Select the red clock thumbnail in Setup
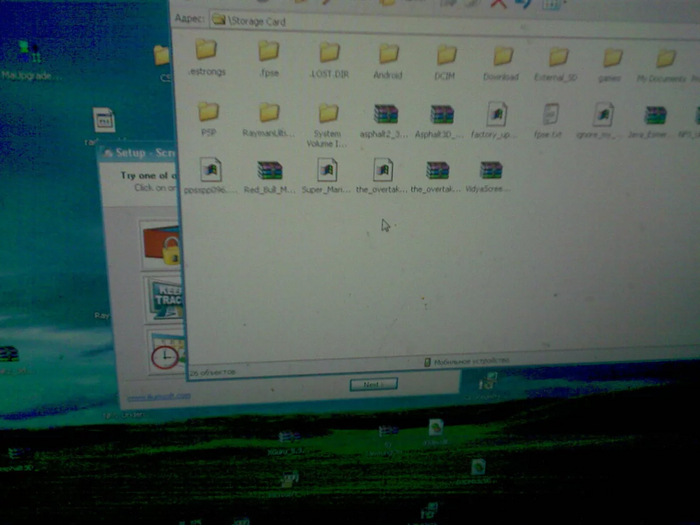 tap(167, 351)
